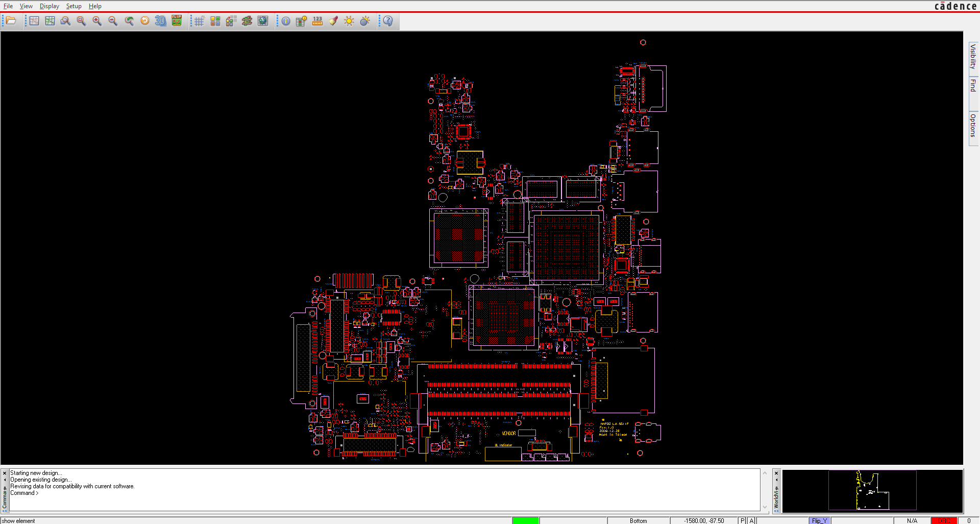Screen dimensions: 980x524
Task: Click the Zoom Previous icon
Action: [x=129, y=21]
